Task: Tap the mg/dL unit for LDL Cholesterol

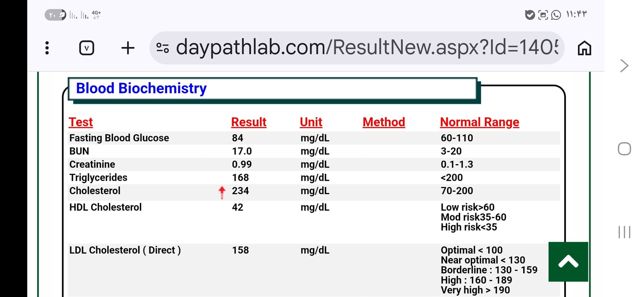Action: [315, 250]
